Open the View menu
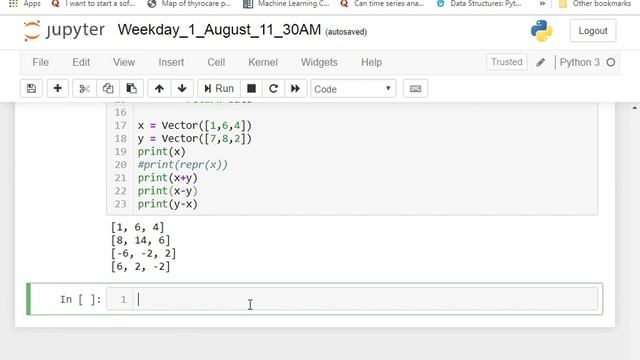Screen dimensions: 640x360 click(124, 62)
